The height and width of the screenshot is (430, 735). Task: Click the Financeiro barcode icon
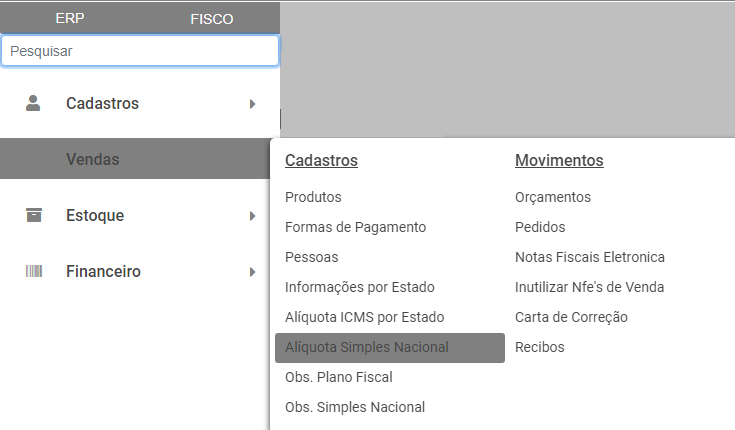(34, 271)
